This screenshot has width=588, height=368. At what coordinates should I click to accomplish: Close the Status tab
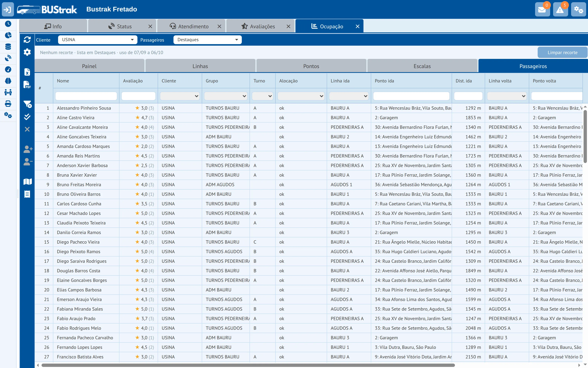point(150,26)
